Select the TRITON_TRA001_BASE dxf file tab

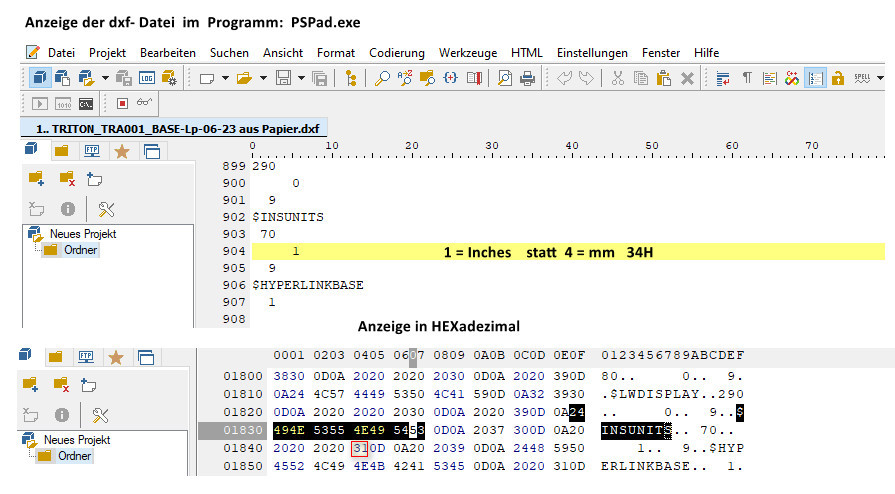[x=174, y=128]
